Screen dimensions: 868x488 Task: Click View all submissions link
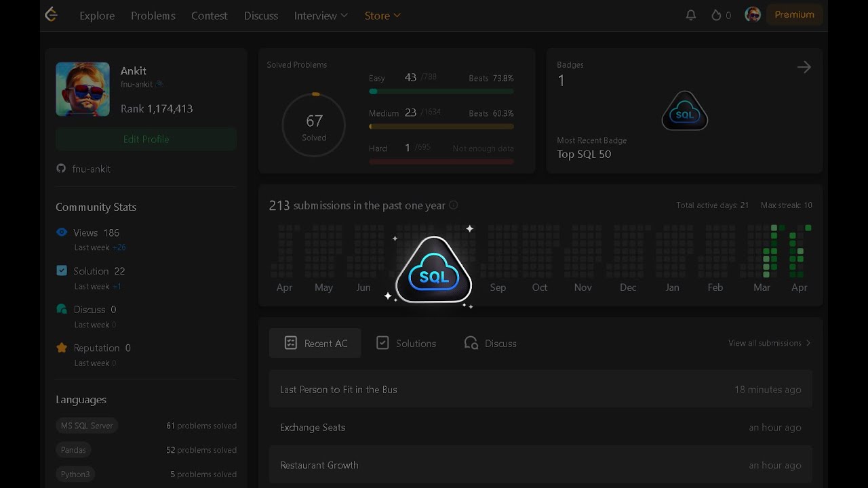tap(770, 343)
